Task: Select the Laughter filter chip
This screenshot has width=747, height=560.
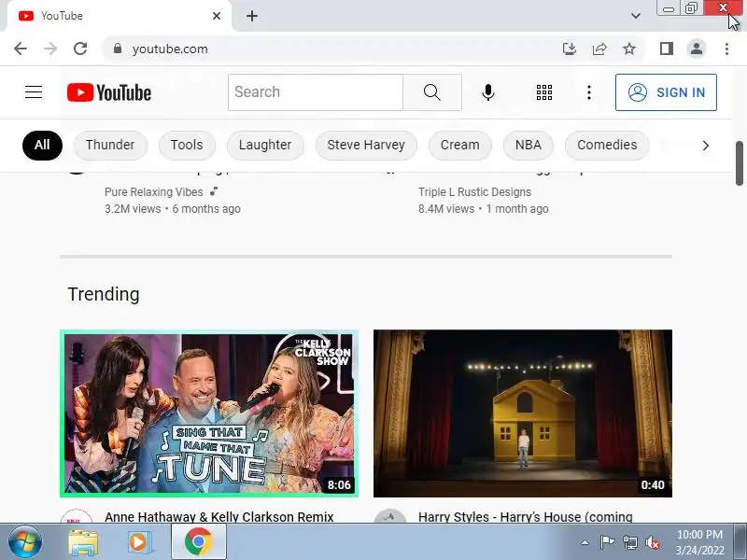Action: (265, 145)
